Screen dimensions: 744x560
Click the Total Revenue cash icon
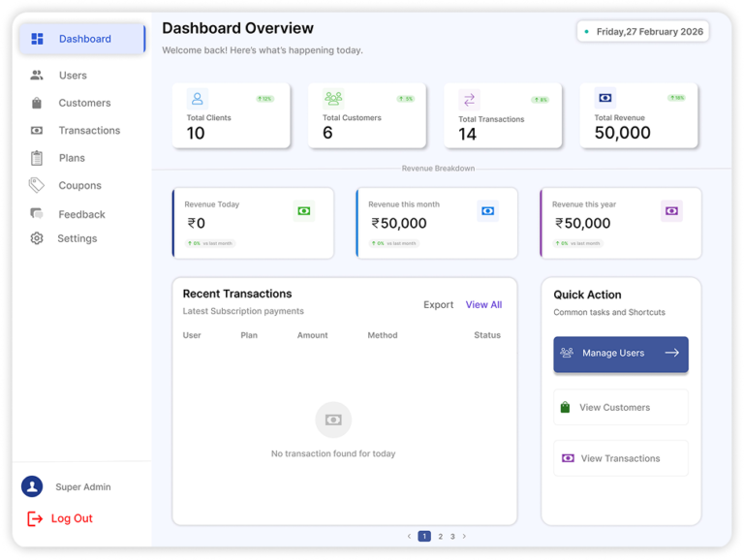click(604, 98)
